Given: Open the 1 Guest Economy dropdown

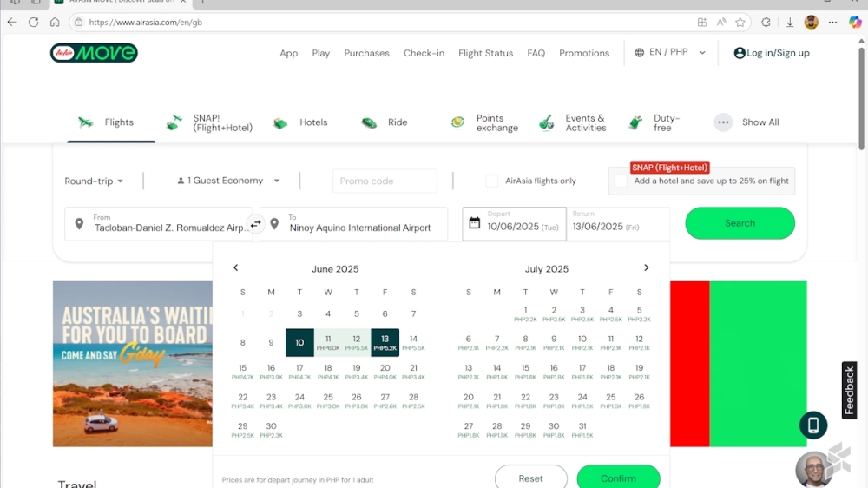Looking at the screenshot, I should (228, 181).
